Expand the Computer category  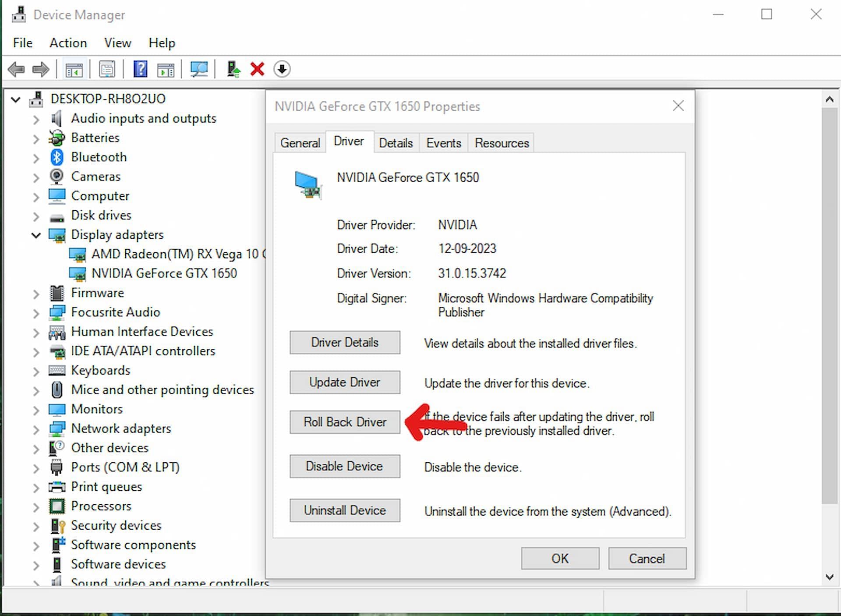(36, 197)
